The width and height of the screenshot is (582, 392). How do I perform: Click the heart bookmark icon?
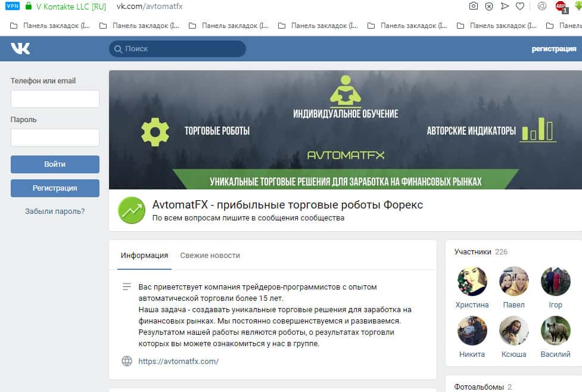click(x=520, y=6)
